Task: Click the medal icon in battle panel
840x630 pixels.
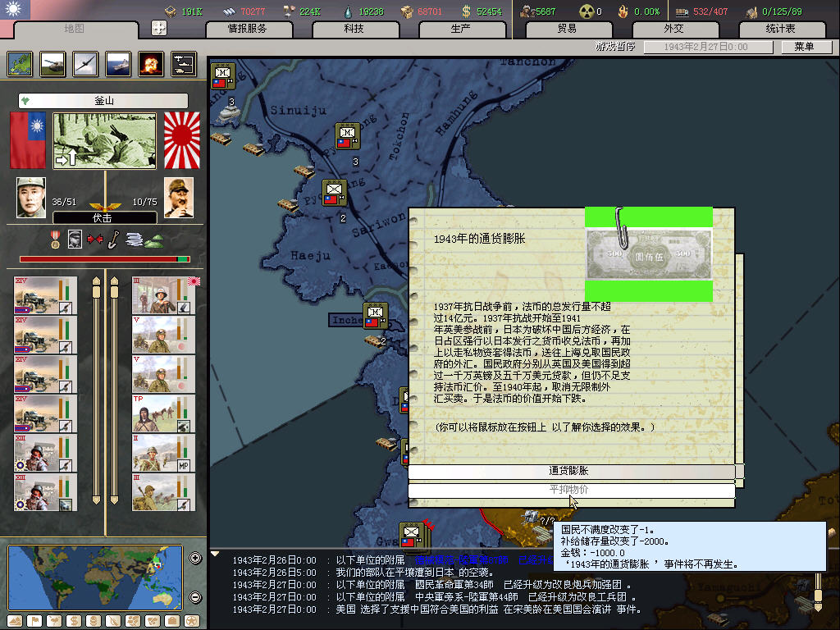Action: 55,240
